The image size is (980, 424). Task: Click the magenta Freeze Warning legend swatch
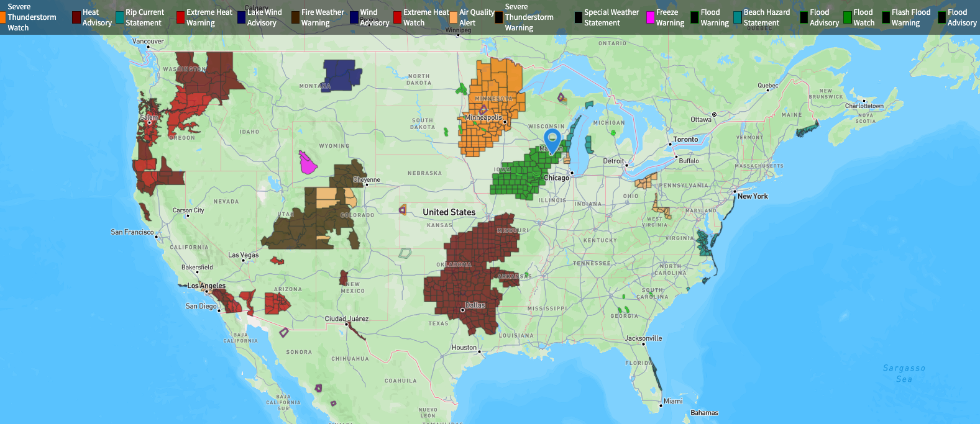click(651, 17)
